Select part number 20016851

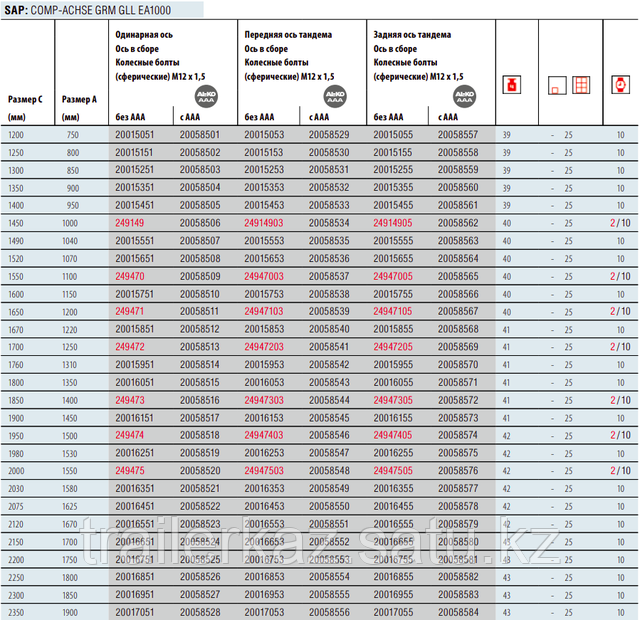pos(134,577)
